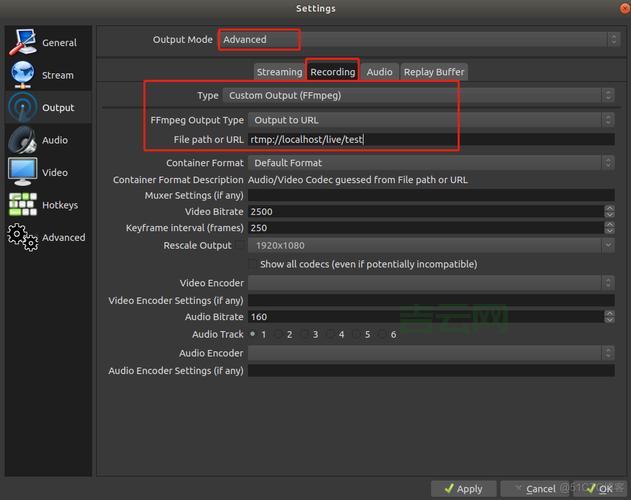Enable Show all codecs checkbox
The width and height of the screenshot is (631, 500).
pyautogui.click(x=253, y=264)
